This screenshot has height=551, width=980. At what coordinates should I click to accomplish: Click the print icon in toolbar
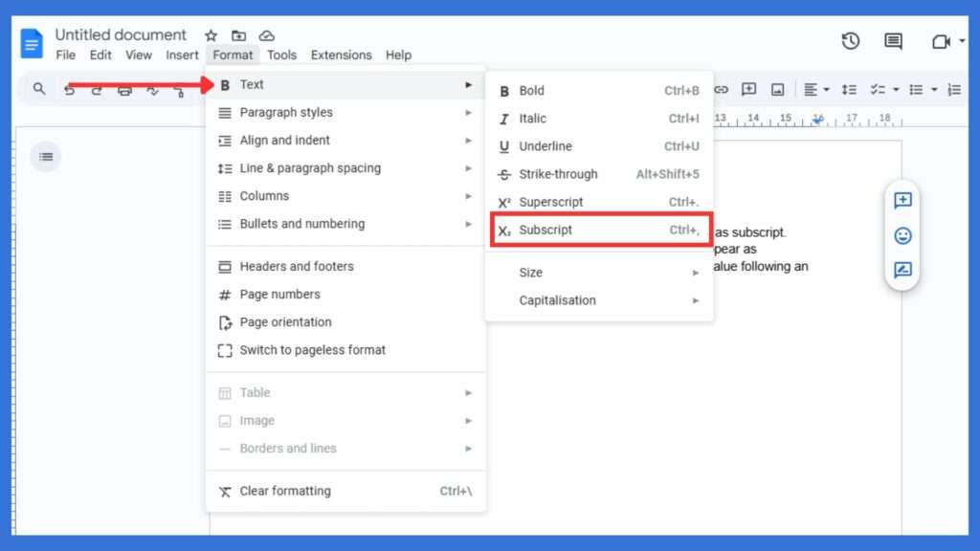point(124,90)
